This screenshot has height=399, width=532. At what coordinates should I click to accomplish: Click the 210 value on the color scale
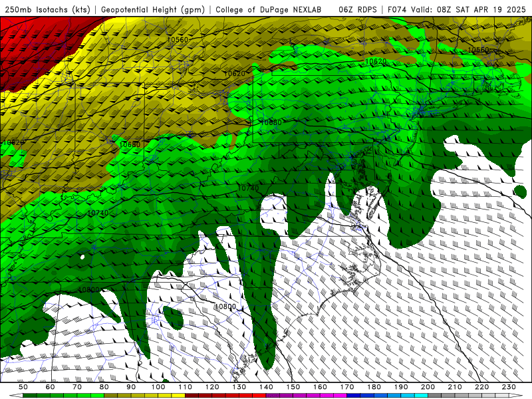455,387
